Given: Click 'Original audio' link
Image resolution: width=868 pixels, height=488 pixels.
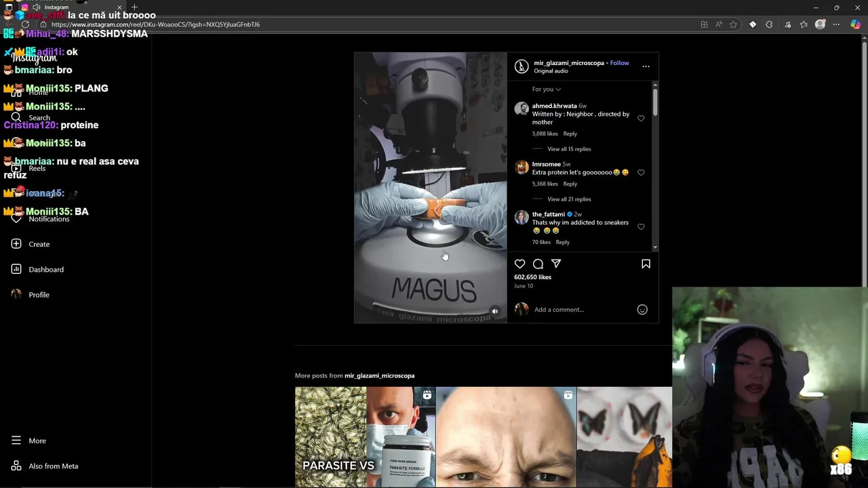Looking at the screenshot, I should coord(551,71).
